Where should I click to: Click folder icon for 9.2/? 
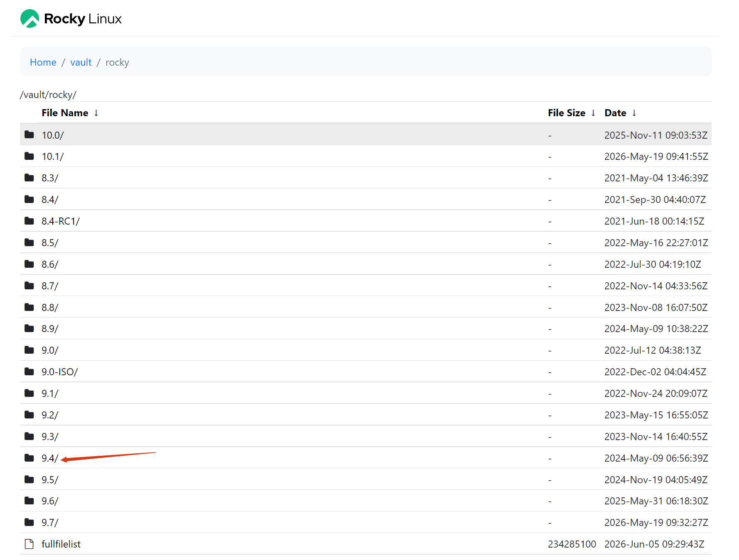(29, 415)
